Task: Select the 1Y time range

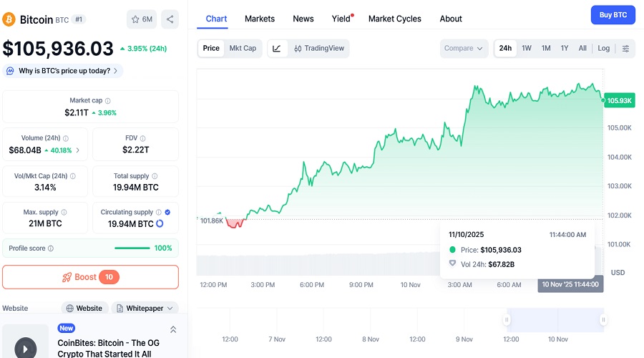Action: coord(565,49)
